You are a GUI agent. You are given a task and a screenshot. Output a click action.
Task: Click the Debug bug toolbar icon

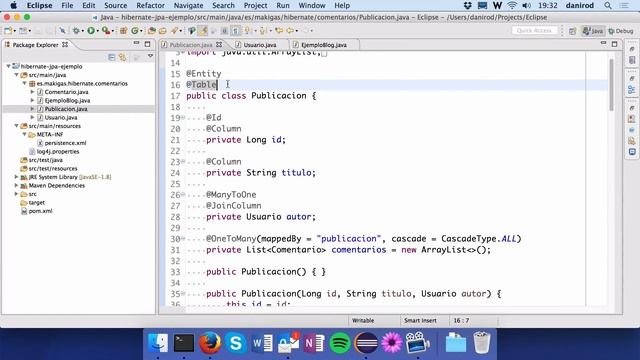coord(76,31)
